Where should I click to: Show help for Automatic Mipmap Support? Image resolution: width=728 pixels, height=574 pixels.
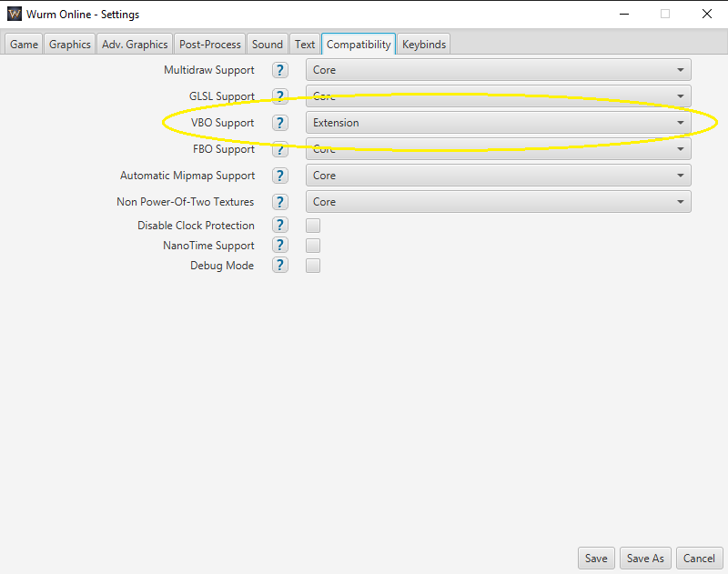(280, 176)
